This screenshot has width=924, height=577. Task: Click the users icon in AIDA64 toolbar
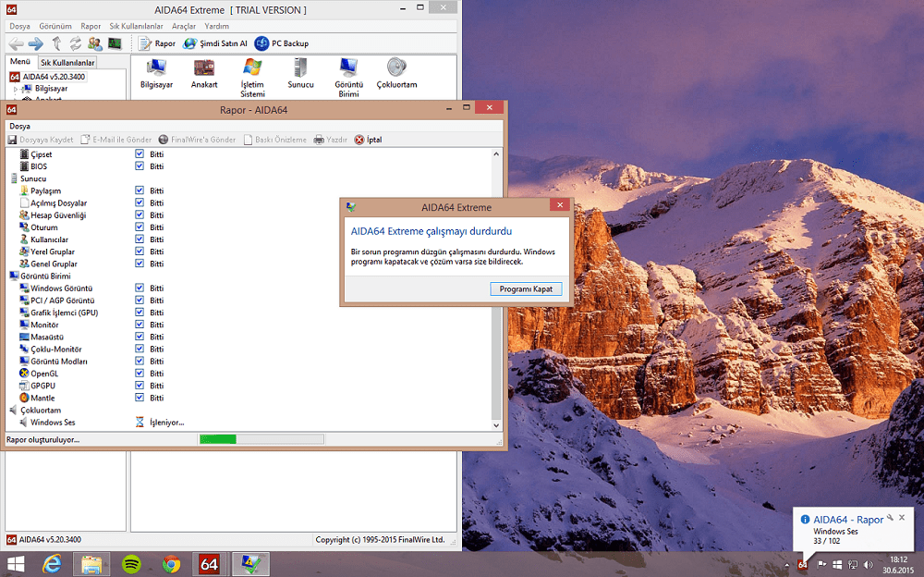(x=95, y=43)
